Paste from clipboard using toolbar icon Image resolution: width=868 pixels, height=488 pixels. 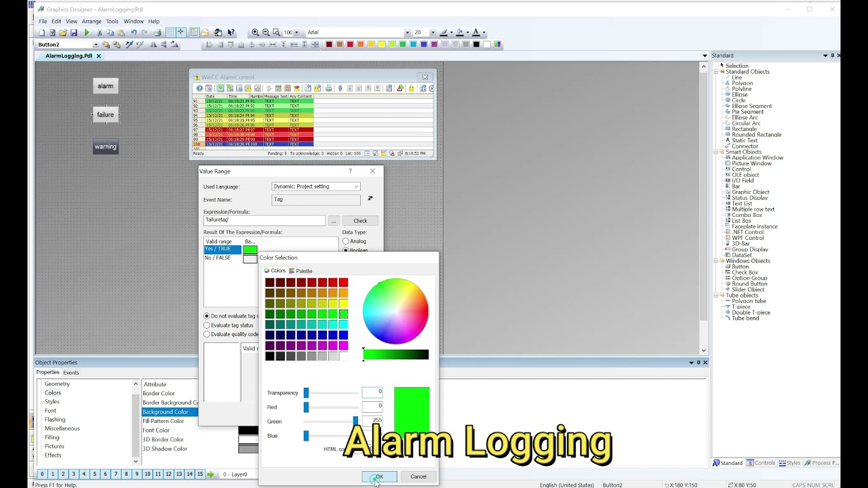(x=121, y=33)
